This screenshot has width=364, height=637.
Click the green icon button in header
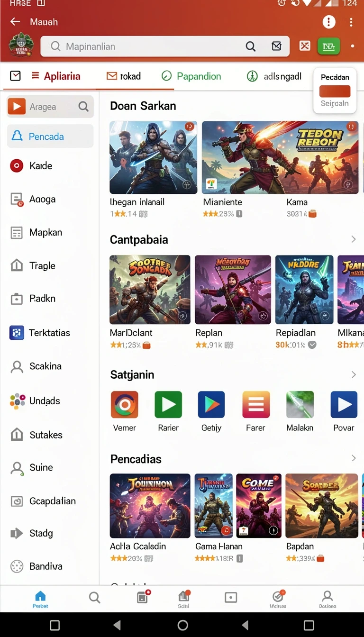tap(328, 46)
